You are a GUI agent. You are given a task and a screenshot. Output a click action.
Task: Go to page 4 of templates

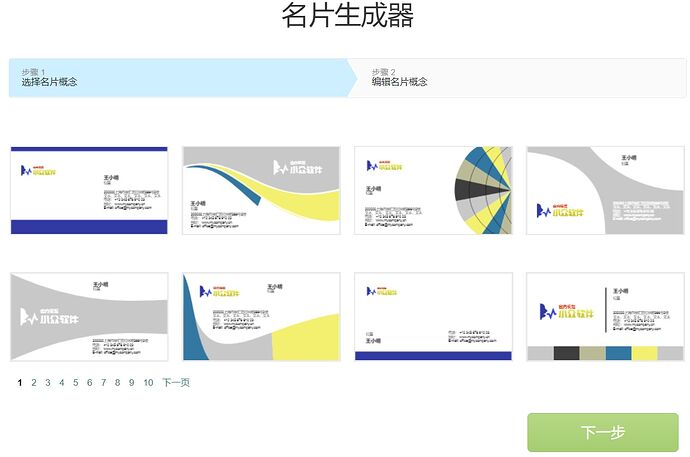[x=62, y=383]
